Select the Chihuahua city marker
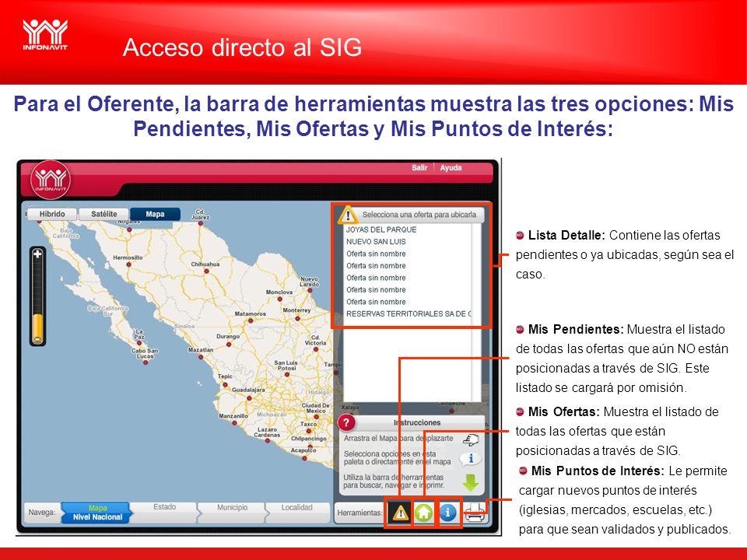This screenshot has width=747, height=560. tap(206, 271)
